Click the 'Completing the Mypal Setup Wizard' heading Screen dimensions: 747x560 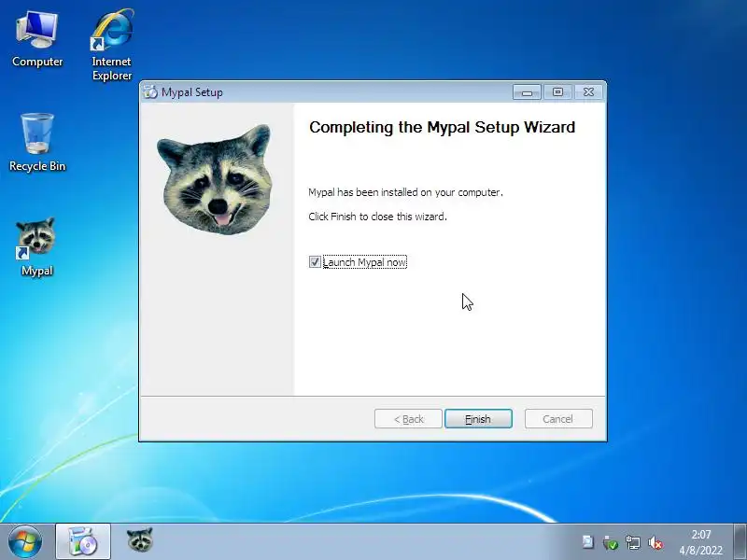pyautogui.click(x=442, y=128)
